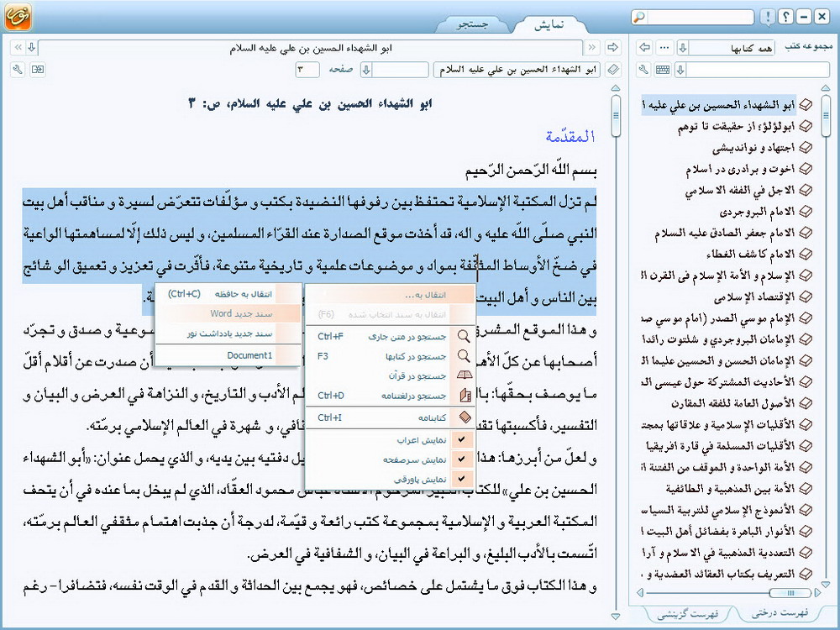Click the blue المقدّمة heading

pyautogui.click(x=570, y=137)
